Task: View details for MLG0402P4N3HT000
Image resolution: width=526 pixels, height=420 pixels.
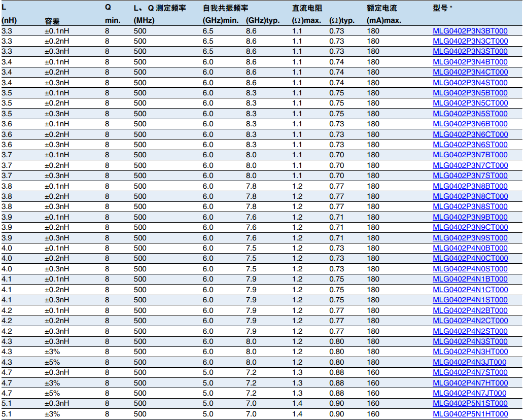Action: pyautogui.click(x=470, y=351)
